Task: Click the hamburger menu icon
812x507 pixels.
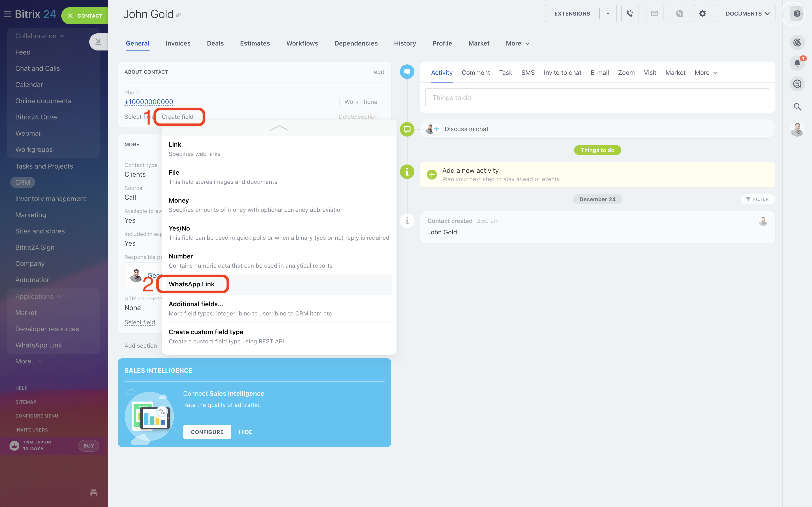Action: pyautogui.click(x=7, y=14)
